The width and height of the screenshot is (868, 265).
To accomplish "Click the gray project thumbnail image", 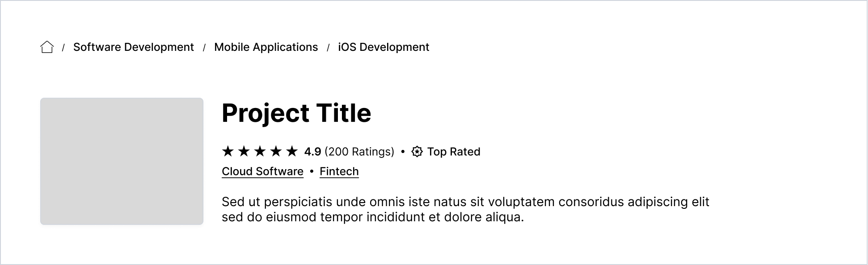I will (x=122, y=161).
